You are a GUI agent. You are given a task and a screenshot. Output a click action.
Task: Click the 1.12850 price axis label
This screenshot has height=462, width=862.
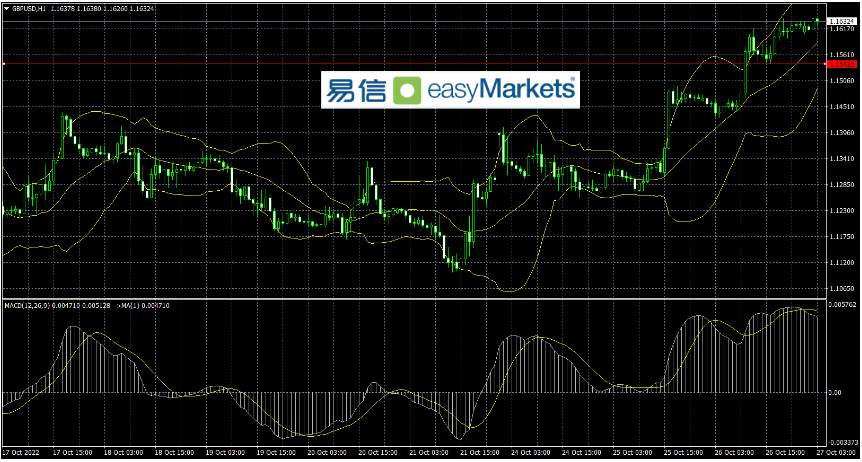point(841,185)
